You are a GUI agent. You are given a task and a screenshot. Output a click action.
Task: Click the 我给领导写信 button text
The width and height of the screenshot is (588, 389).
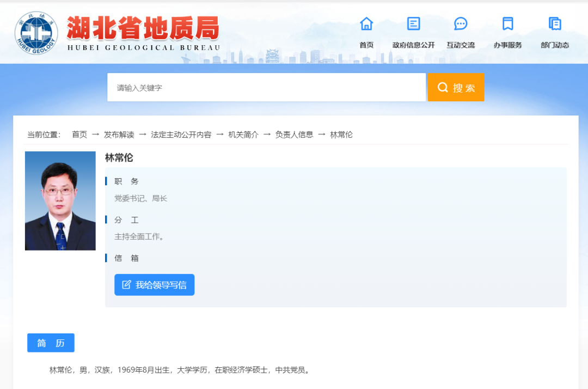coord(161,285)
